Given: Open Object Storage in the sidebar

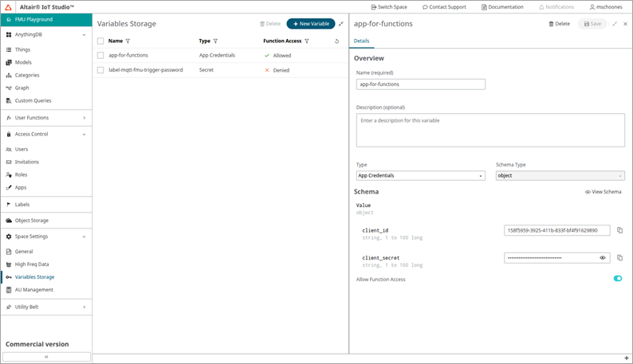Looking at the screenshot, I should 32,221.
